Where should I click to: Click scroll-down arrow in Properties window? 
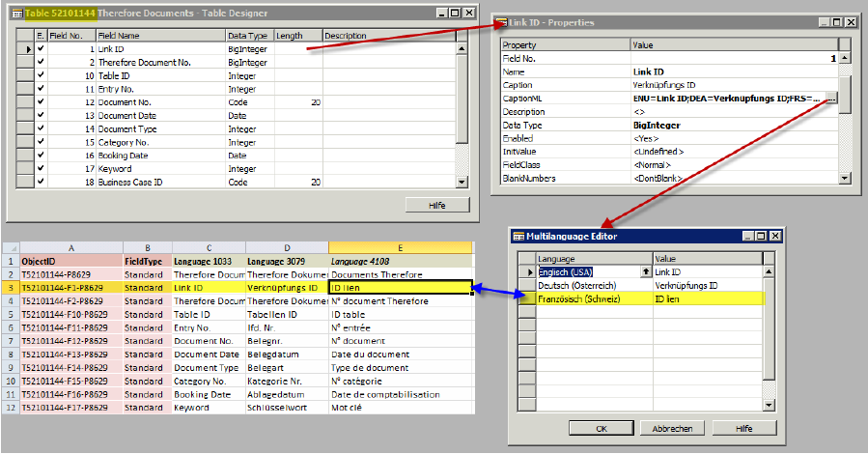pyautogui.click(x=846, y=178)
